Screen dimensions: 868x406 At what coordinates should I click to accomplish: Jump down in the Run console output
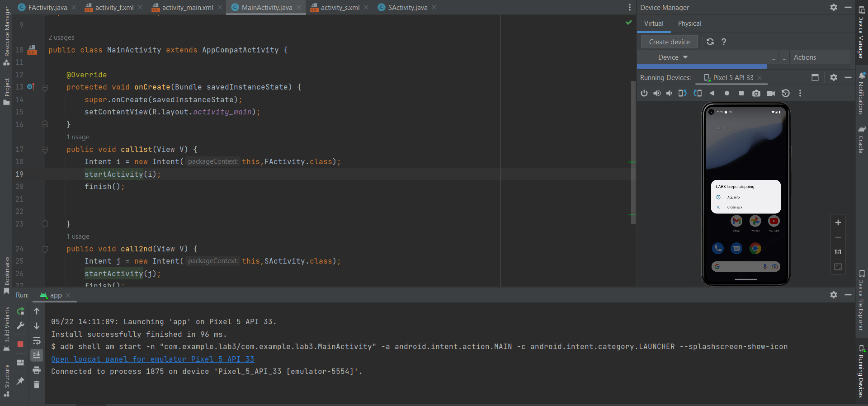[x=37, y=326]
